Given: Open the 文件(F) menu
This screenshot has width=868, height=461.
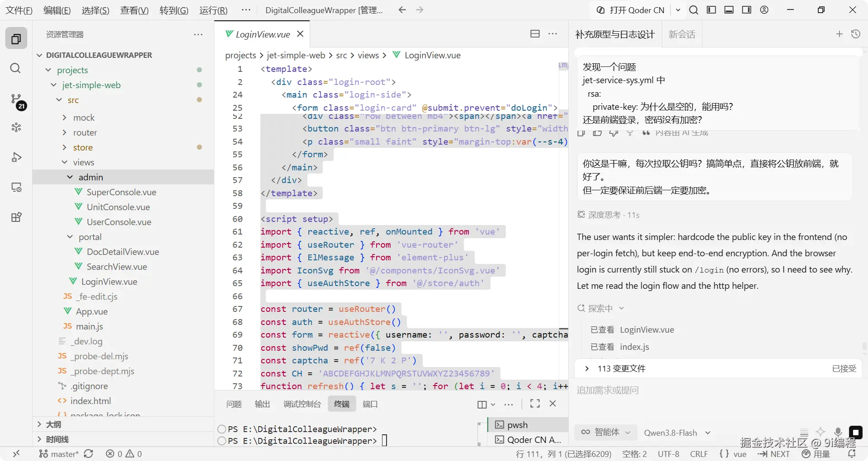Looking at the screenshot, I should pos(19,10).
